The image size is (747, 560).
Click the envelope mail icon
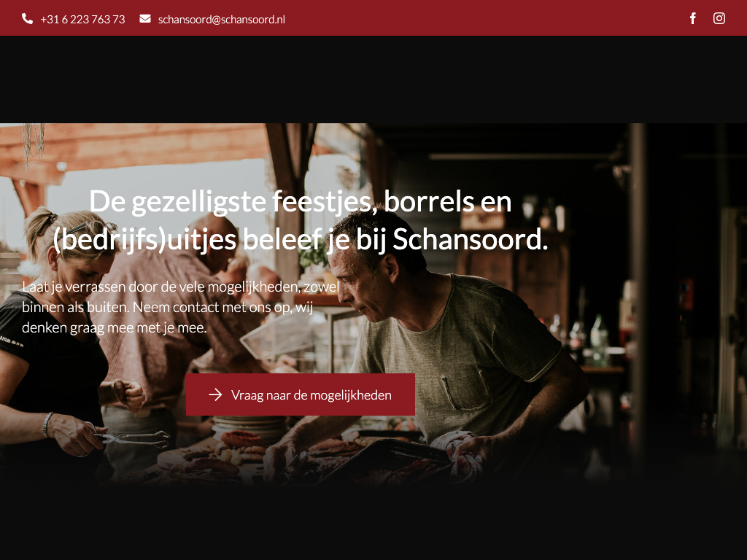pyautogui.click(x=145, y=18)
